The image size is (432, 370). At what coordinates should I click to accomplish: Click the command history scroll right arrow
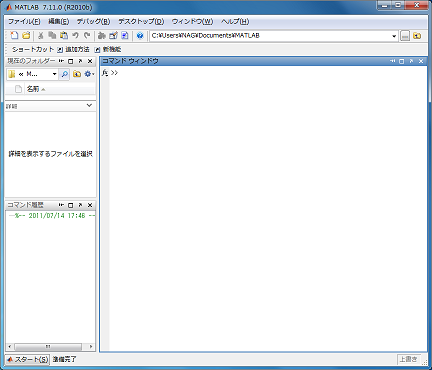coord(91,347)
